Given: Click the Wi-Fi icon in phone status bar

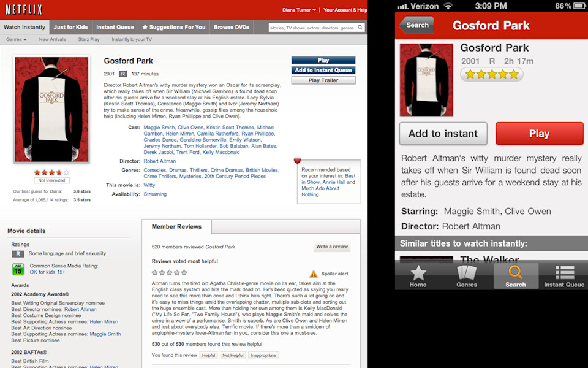Looking at the screenshot, I should (x=448, y=6).
